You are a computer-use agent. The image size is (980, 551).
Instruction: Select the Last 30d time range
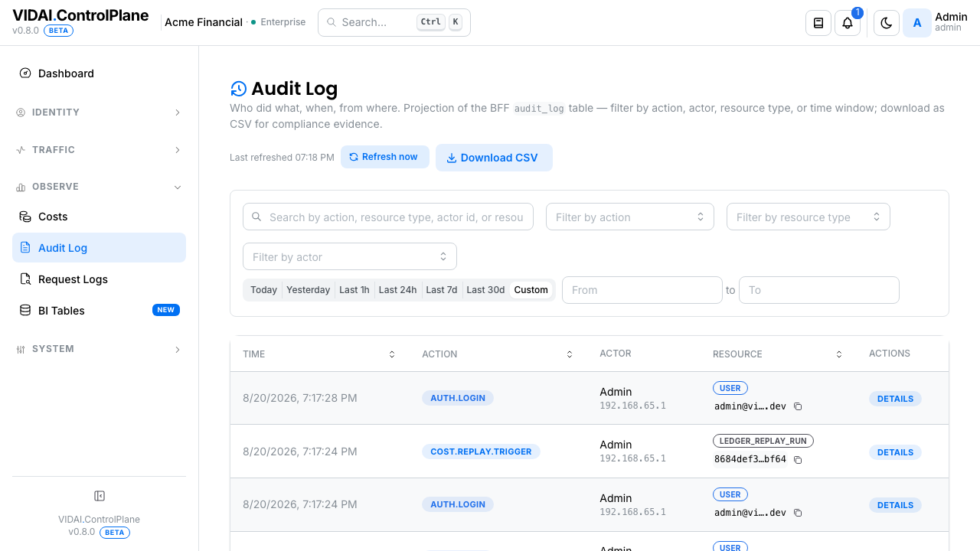485,290
